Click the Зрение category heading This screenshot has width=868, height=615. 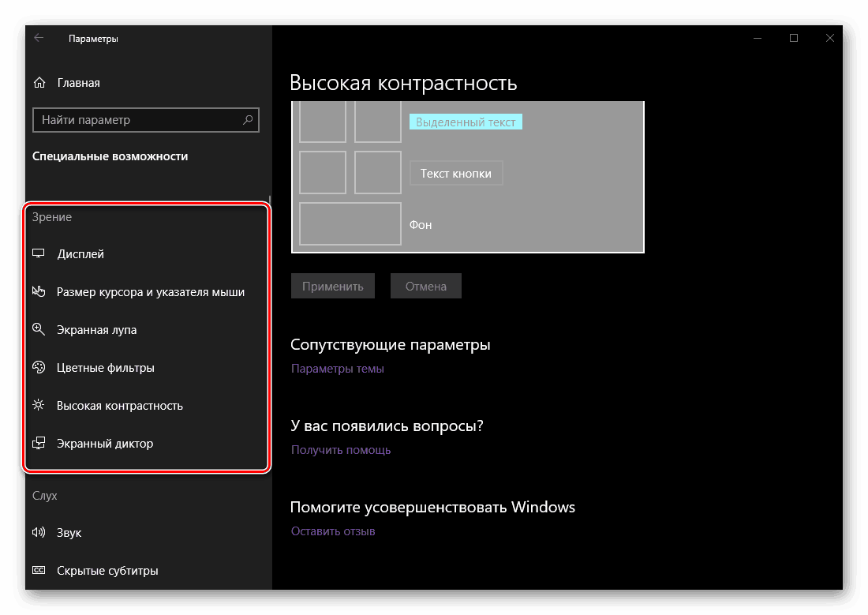[x=52, y=217]
